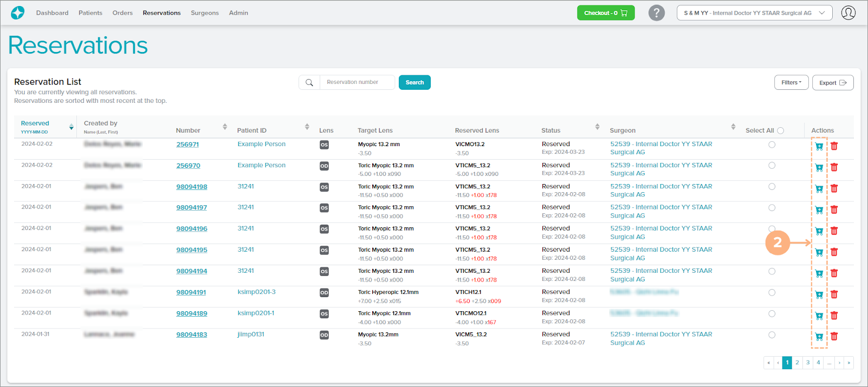Delete reservation 256970 with trash icon
Viewport: 868px width, 387px height.
click(834, 167)
